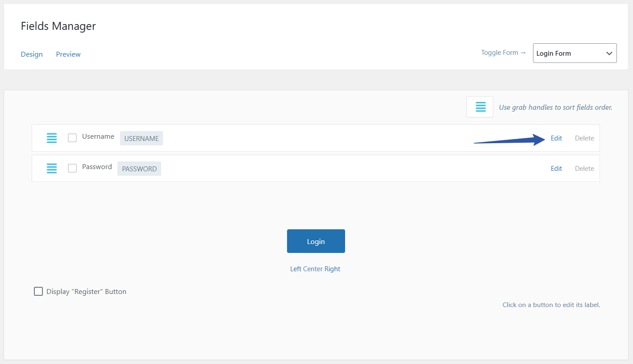
Task: Click the PASSWORD field tag
Action: coord(139,169)
